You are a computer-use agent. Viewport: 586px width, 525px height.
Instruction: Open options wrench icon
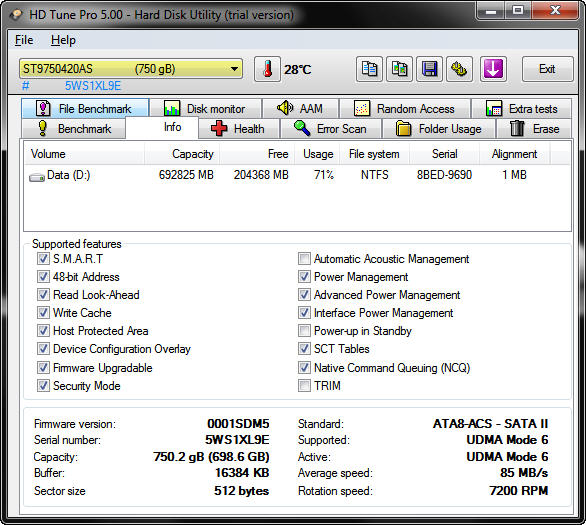pos(459,69)
